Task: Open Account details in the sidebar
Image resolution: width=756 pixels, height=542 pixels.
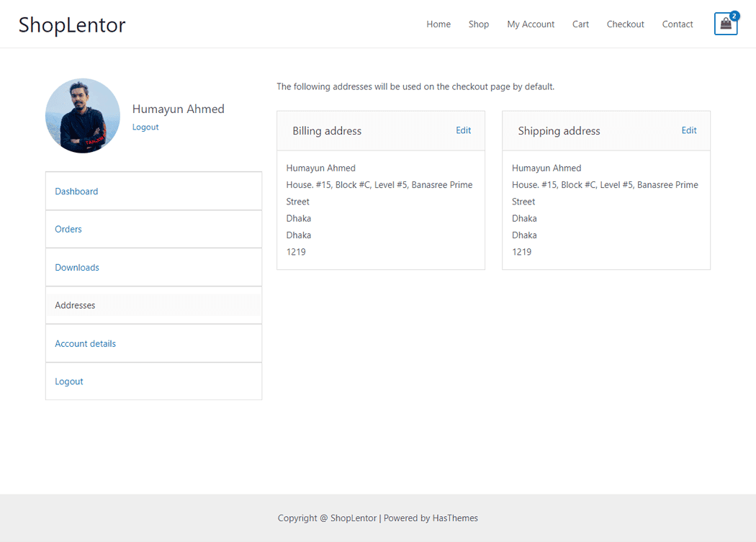Action: click(x=85, y=344)
